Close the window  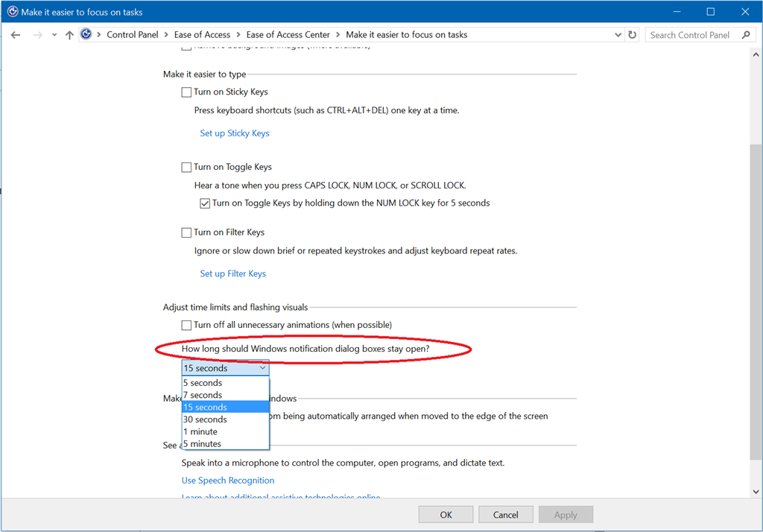[745, 12]
